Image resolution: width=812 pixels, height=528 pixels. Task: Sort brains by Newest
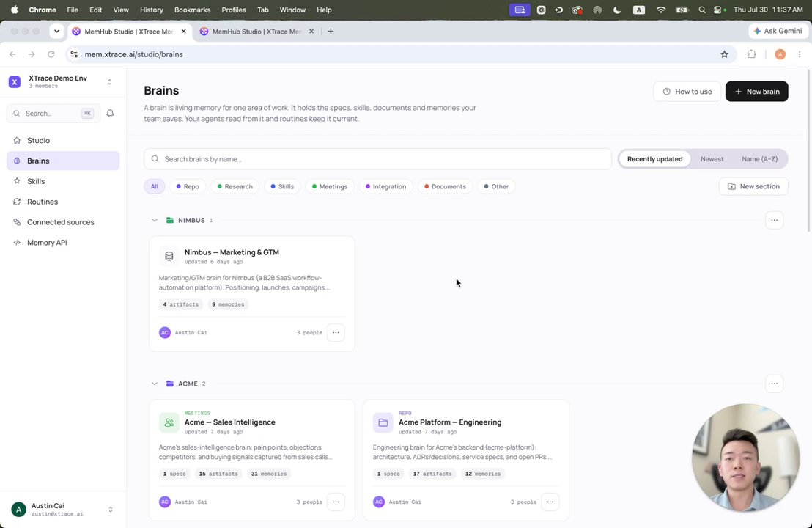(x=712, y=159)
